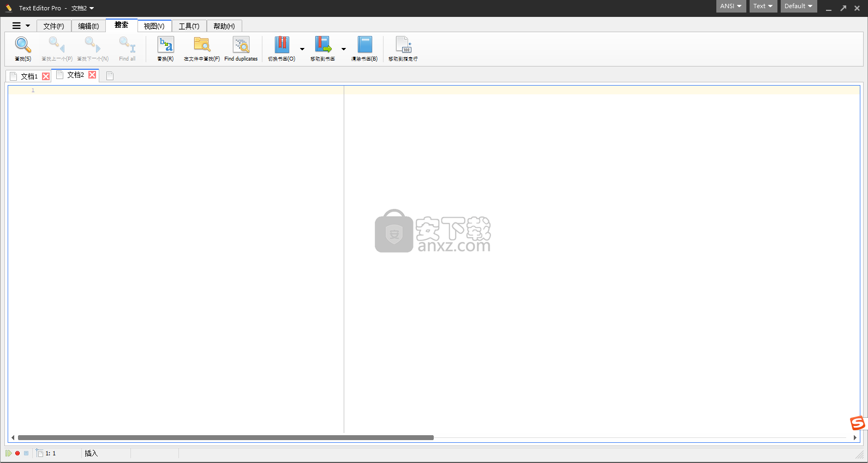868x463 pixels.
Task: Open the 帮助(H) menu tab
Action: pos(224,26)
